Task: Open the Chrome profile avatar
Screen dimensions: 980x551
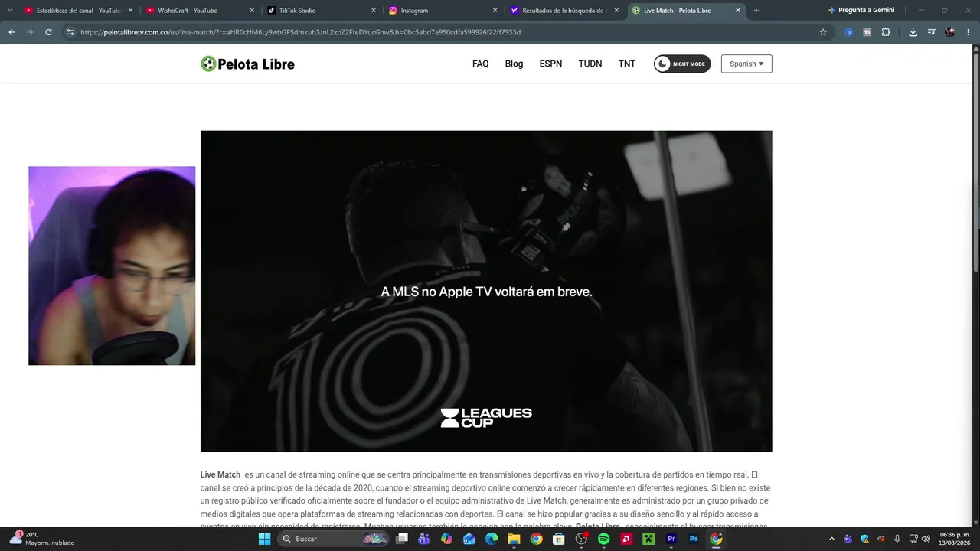Action: 950,32
